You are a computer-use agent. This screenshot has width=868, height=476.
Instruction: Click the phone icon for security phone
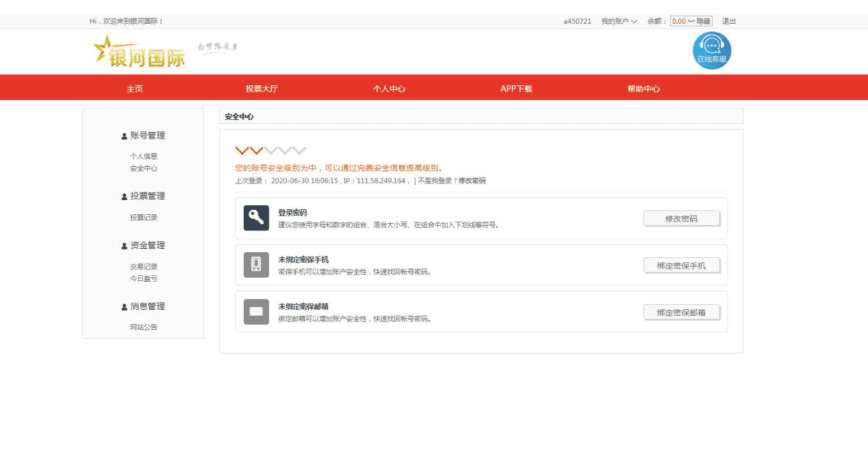pos(256,265)
